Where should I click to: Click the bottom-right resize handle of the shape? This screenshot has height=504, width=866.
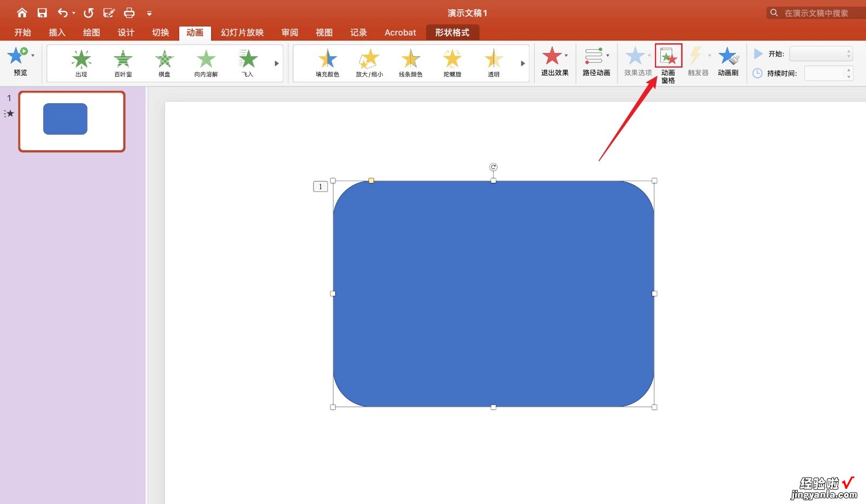(654, 407)
